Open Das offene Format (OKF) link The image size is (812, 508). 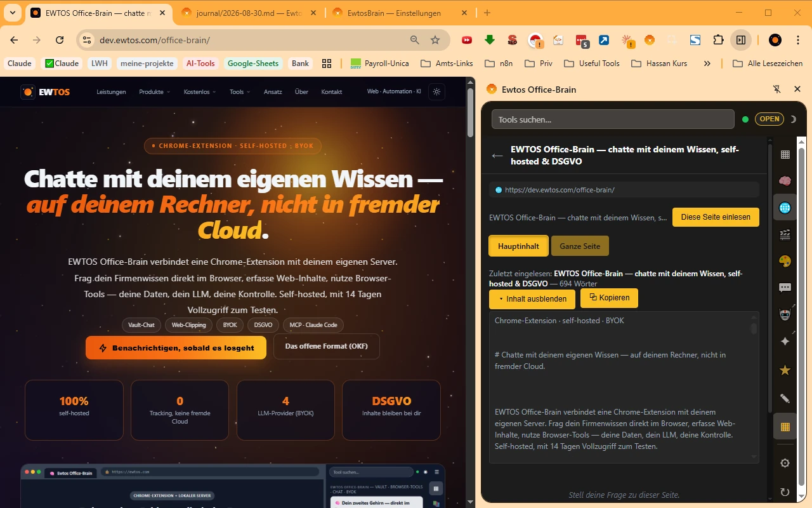tap(327, 347)
